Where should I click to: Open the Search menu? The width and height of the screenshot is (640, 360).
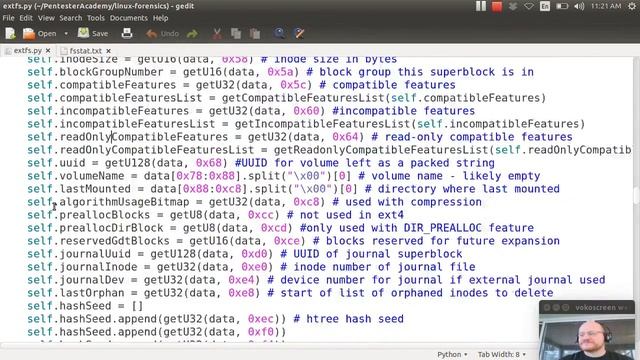pyautogui.click(x=71, y=18)
